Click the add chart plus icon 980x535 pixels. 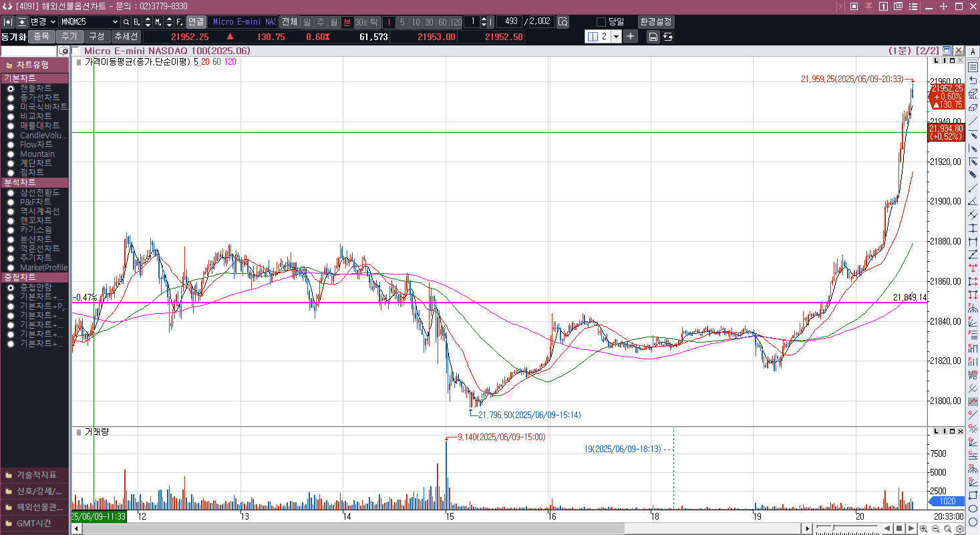[631, 36]
